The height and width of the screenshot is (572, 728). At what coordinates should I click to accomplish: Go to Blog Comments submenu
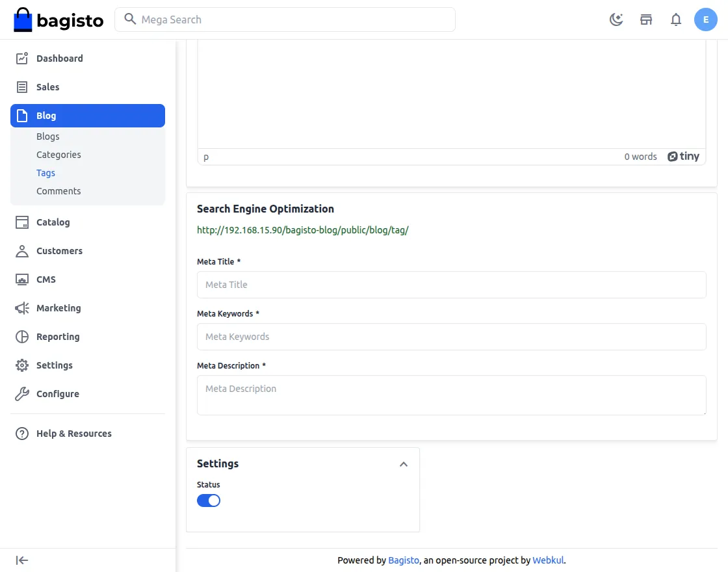[58, 191]
